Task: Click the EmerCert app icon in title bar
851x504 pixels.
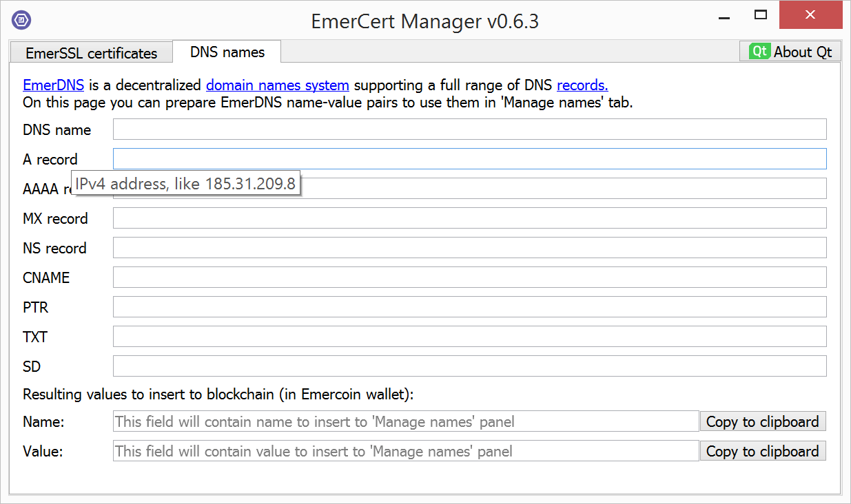Action: pyautogui.click(x=21, y=20)
